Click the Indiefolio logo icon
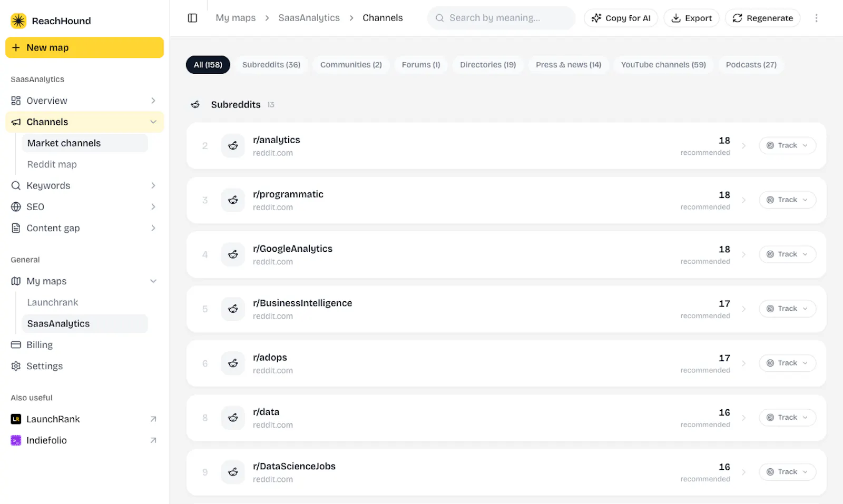Image resolution: width=843 pixels, height=504 pixels. [16, 440]
